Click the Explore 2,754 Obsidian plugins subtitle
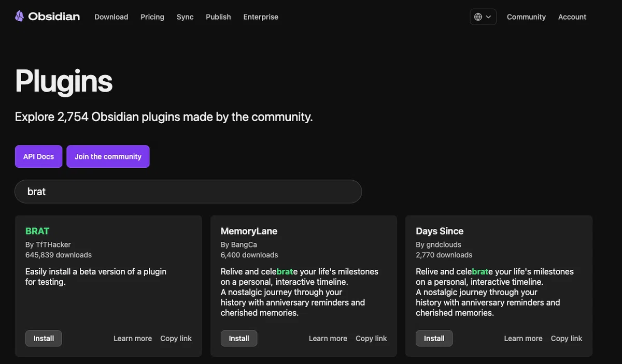 164,117
